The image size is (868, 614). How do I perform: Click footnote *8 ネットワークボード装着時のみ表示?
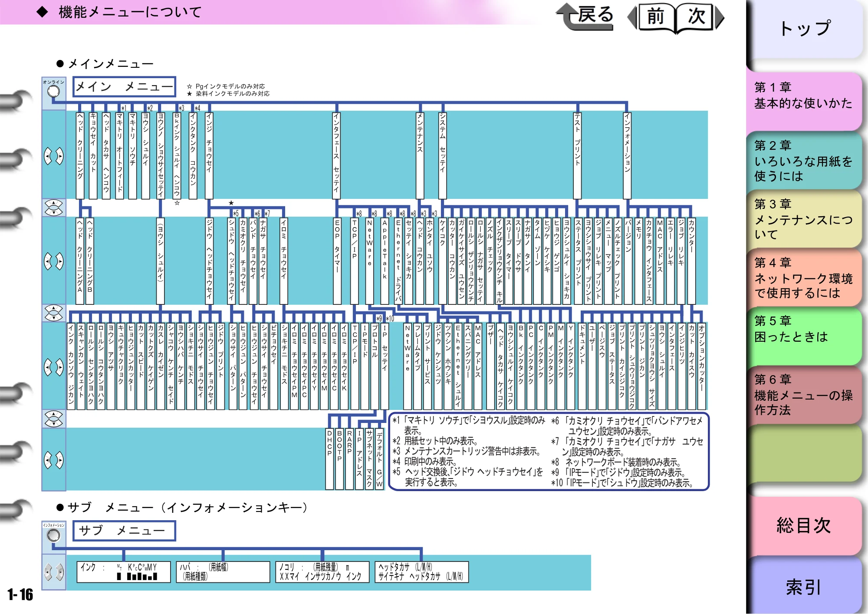(616, 462)
